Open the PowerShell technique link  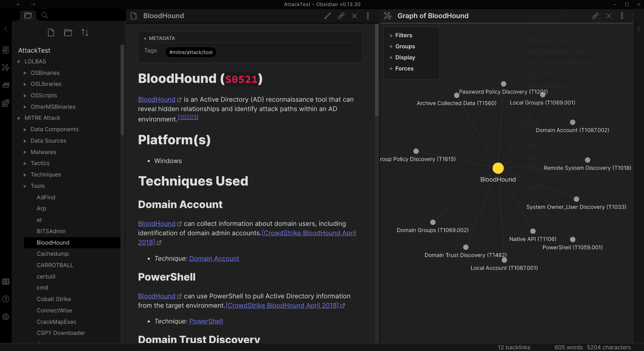(206, 321)
